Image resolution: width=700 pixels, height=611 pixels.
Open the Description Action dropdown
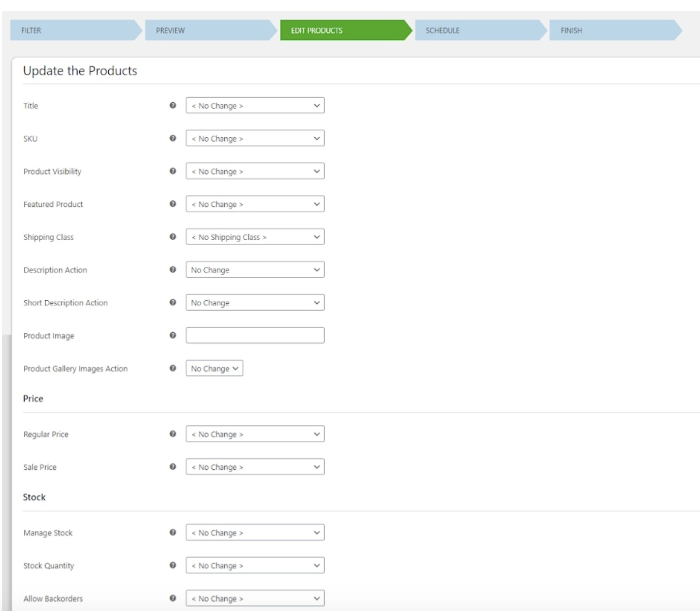[255, 270]
